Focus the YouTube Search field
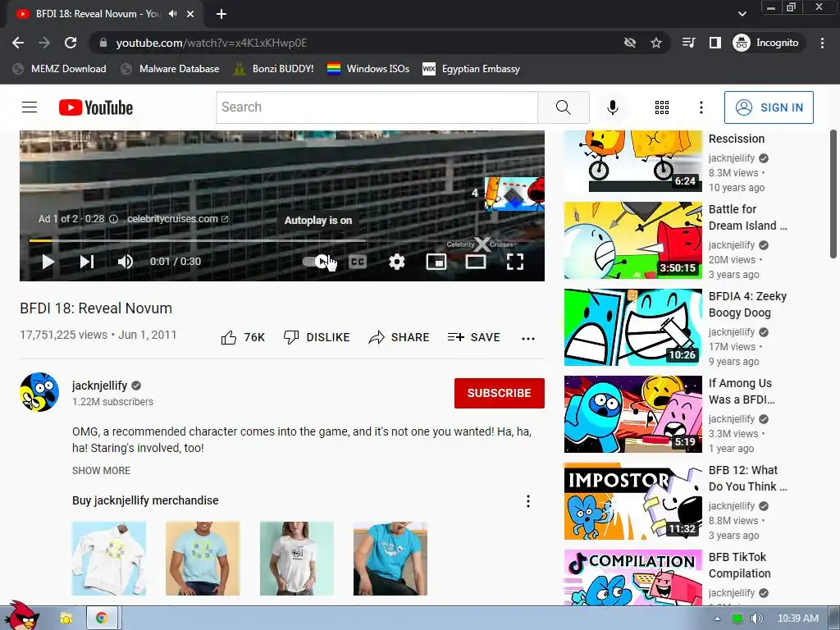 pos(377,107)
